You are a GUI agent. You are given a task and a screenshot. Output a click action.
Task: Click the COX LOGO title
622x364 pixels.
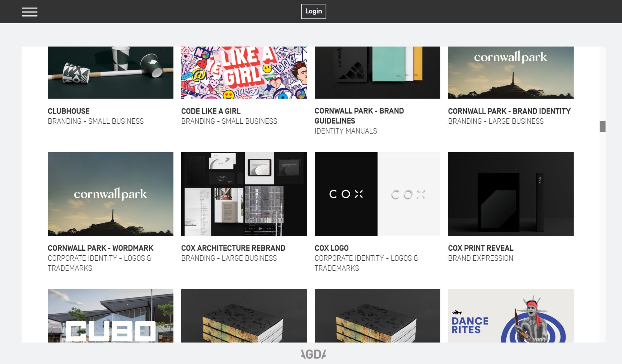(x=331, y=248)
